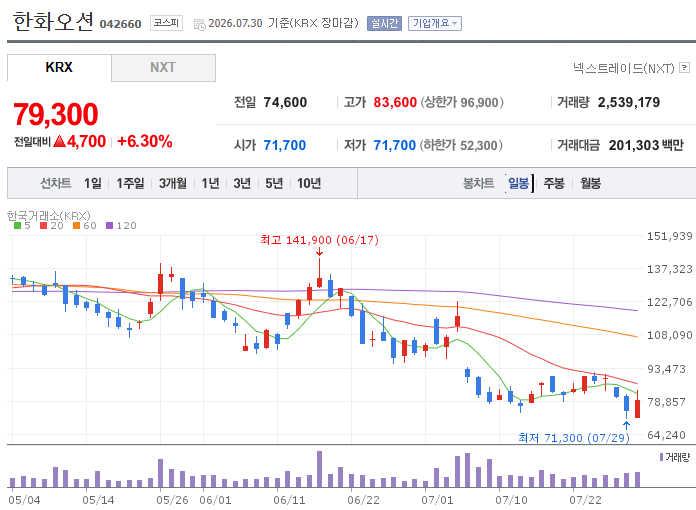Image resolution: width=696 pixels, height=510 pixels.
Task: Click the trading value 201,303 백만
Action: tap(646, 145)
